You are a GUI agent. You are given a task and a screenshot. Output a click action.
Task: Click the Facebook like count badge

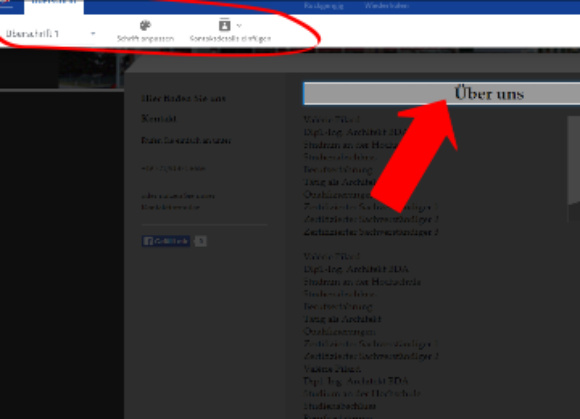tap(200, 241)
